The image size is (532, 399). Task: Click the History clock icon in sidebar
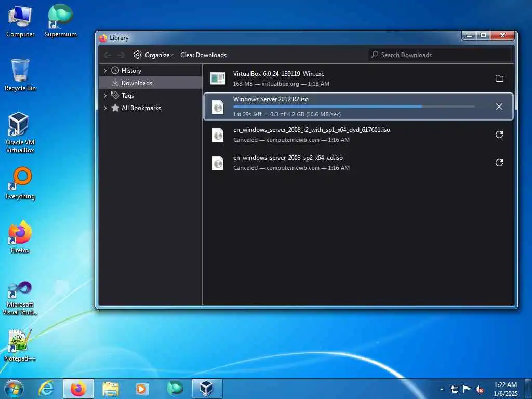click(x=115, y=70)
